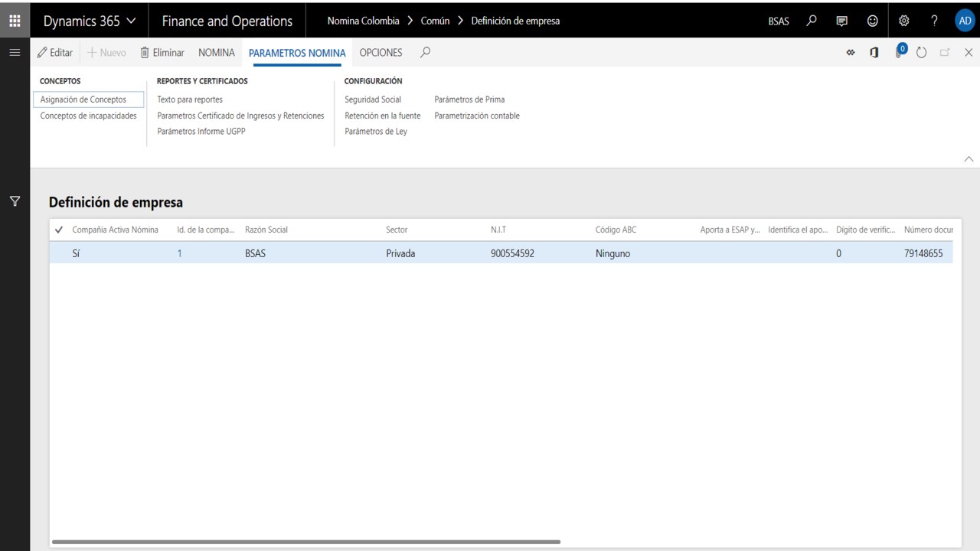Screen dimensions: 980x551
Task: Click the Nuevo button
Action: pyautogui.click(x=106, y=53)
